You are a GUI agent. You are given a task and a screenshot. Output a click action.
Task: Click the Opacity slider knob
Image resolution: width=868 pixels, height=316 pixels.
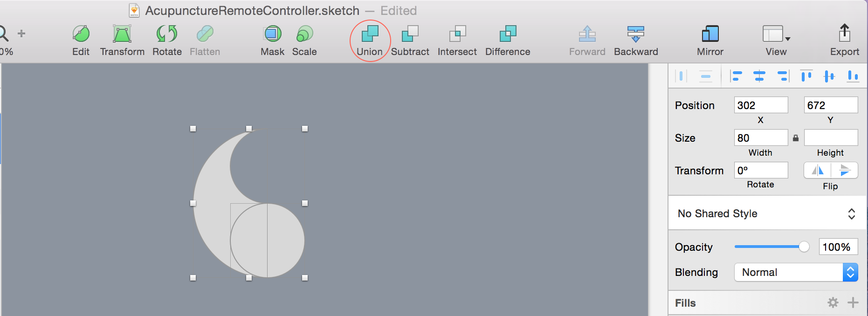[804, 247]
